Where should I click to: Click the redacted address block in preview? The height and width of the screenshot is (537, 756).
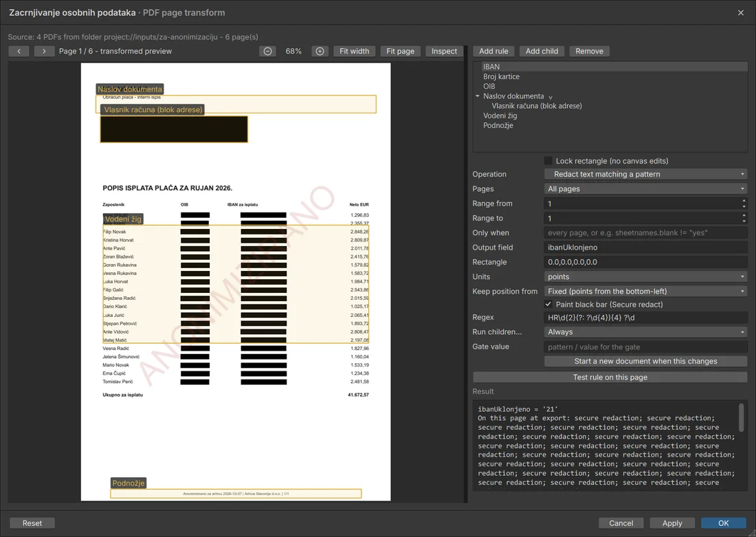[x=174, y=129]
